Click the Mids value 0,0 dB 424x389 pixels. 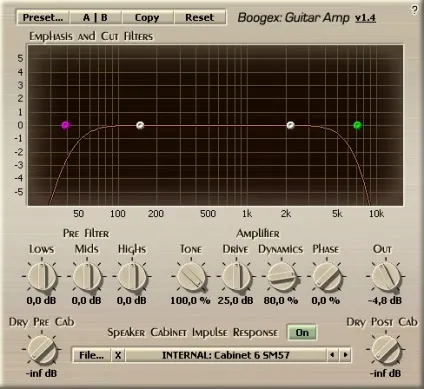86,300
